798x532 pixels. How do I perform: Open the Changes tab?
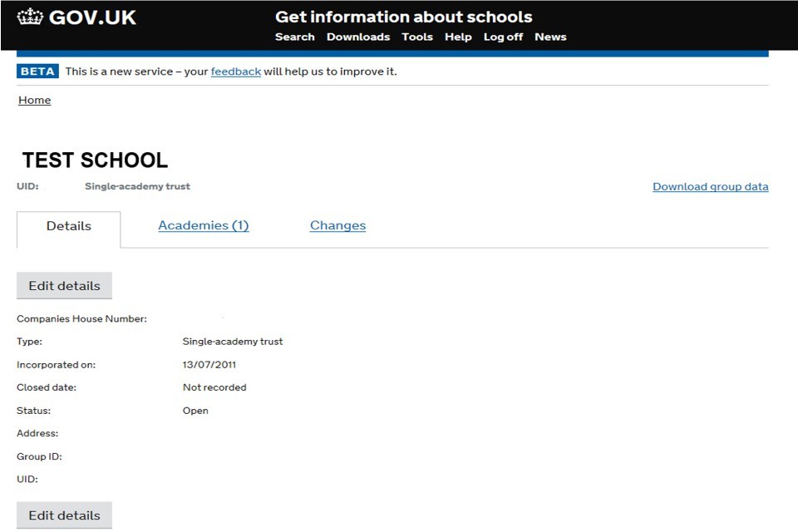pos(337,226)
